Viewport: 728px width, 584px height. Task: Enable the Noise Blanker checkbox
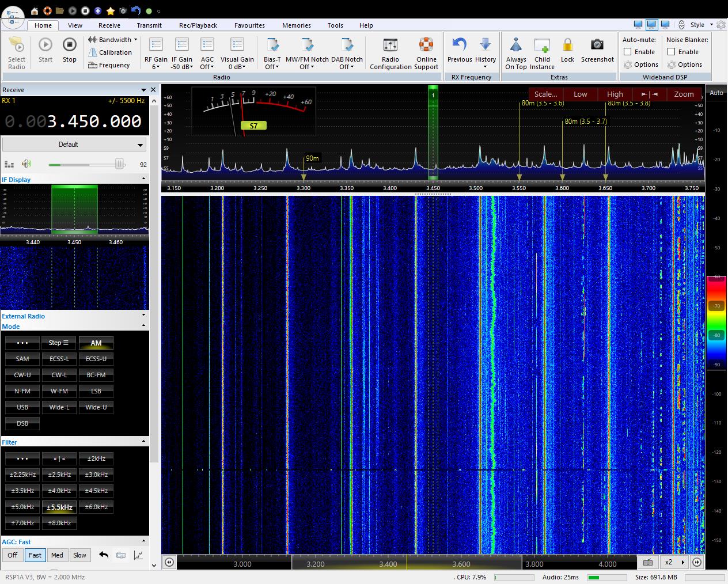coord(672,52)
